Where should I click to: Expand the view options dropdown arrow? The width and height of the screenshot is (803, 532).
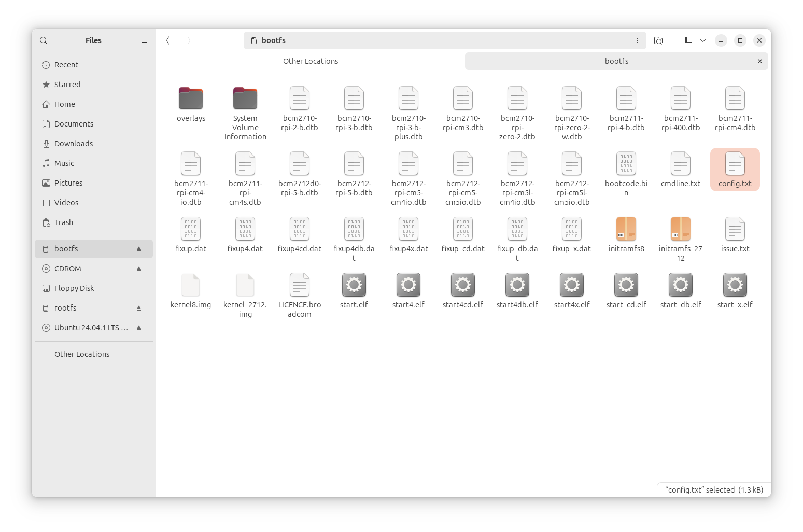tap(703, 40)
